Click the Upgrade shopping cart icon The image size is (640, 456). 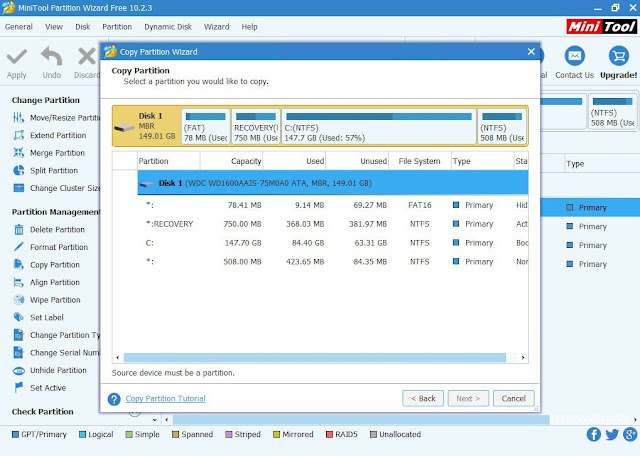619,56
